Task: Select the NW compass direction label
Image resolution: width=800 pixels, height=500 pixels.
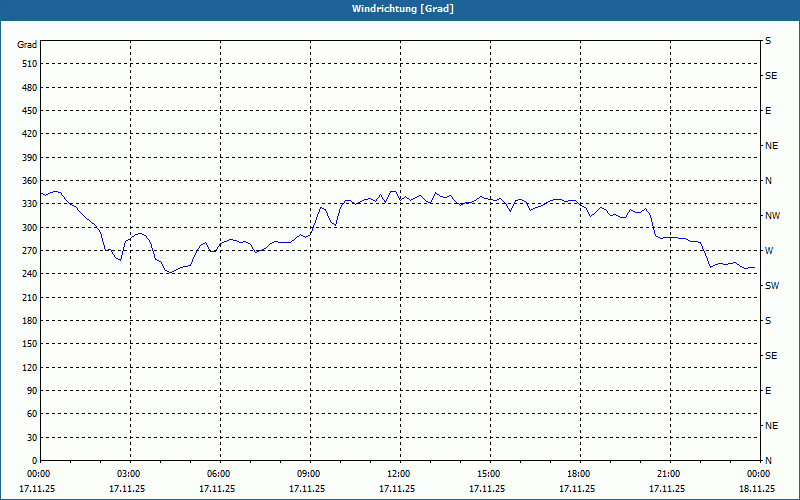Action: 772,216
